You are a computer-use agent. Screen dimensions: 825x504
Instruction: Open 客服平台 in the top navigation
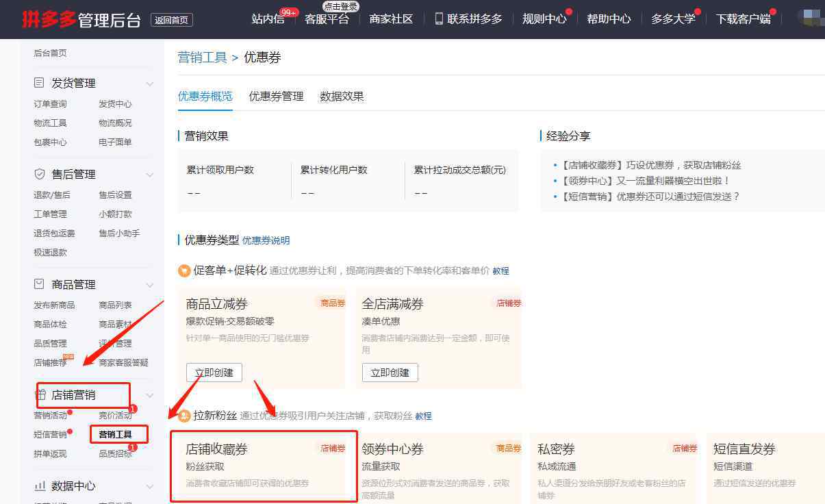[327, 19]
